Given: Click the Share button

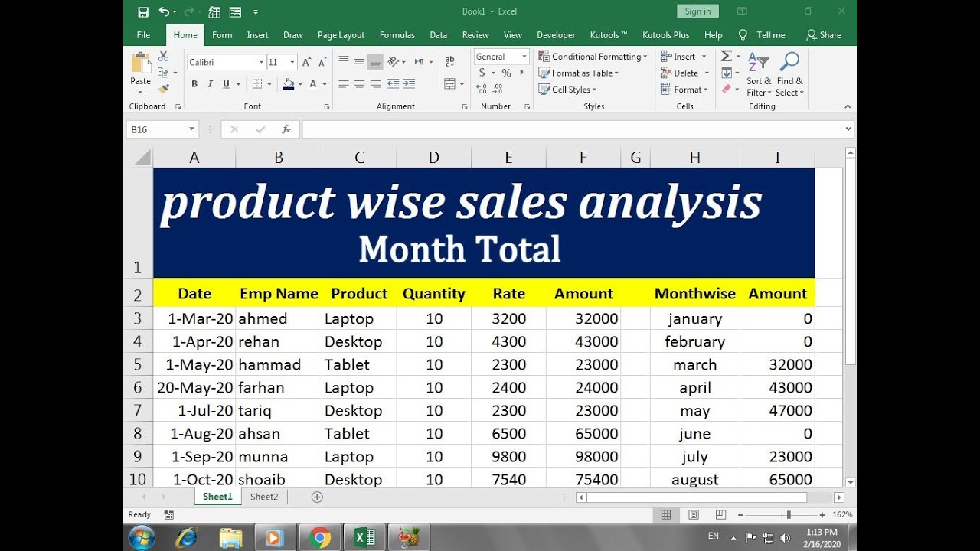Looking at the screenshot, I should pos(824,35).
